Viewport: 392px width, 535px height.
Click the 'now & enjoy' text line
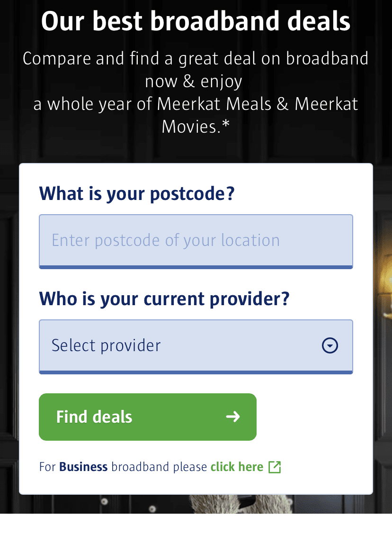point(194,81)
